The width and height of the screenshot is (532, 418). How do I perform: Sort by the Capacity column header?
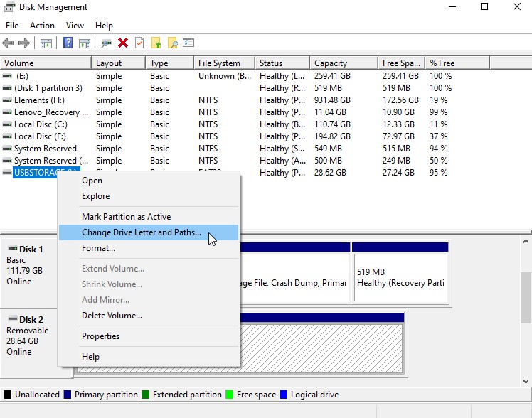tap(331, 63)
